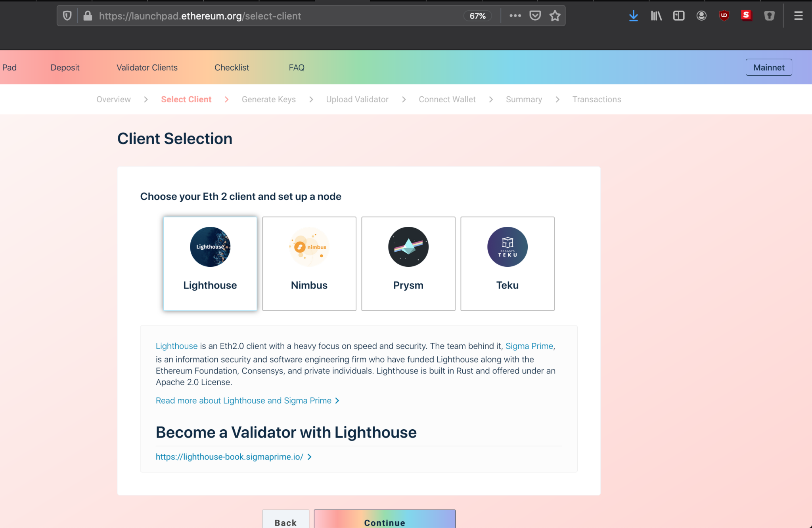Open the Validator Clients nav item

click(147, 67)
